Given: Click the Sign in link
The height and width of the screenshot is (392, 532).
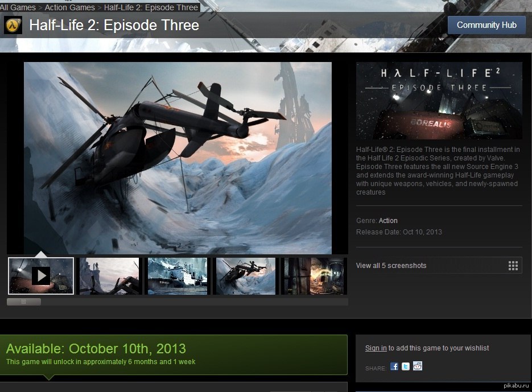Looking at the screenshot, I should tap(376, 348).
